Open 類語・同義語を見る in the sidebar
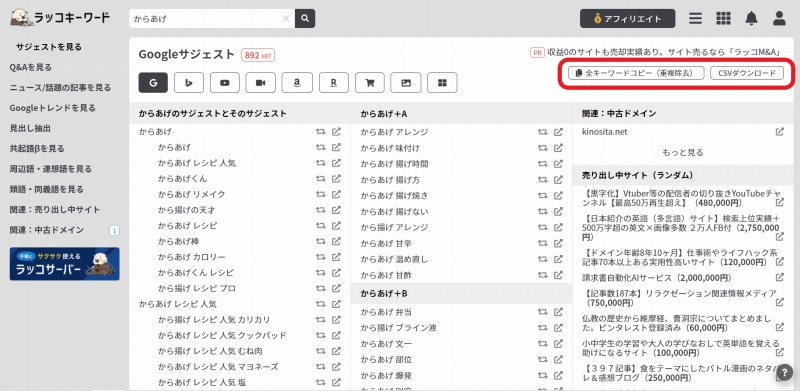 click(x=46, y=189)
